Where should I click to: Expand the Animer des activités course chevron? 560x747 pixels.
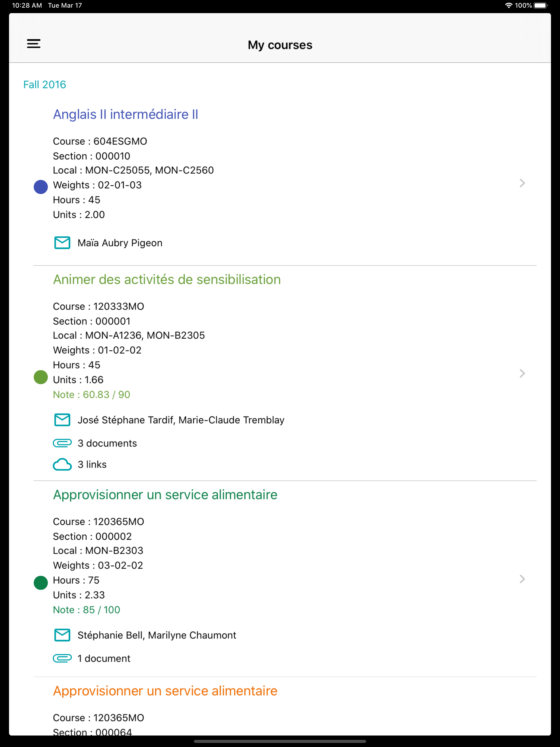pyautogui.click(x=522, y=373)
